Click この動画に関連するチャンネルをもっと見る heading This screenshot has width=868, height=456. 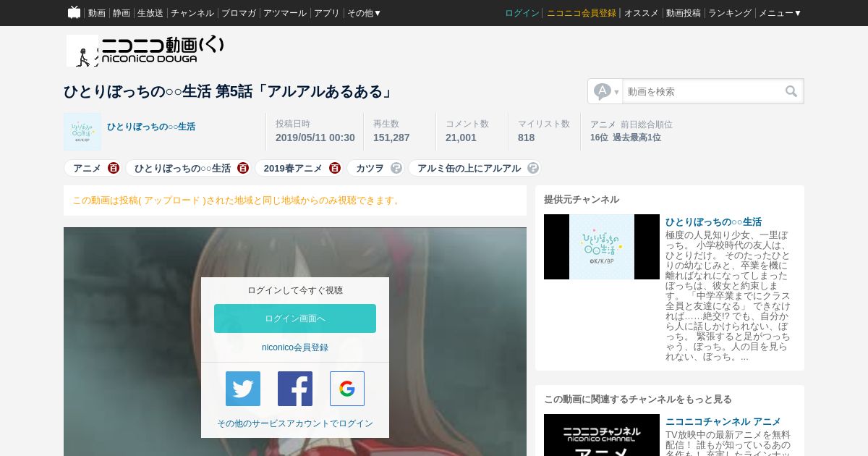pyautogui.click(x=638, y=400)
